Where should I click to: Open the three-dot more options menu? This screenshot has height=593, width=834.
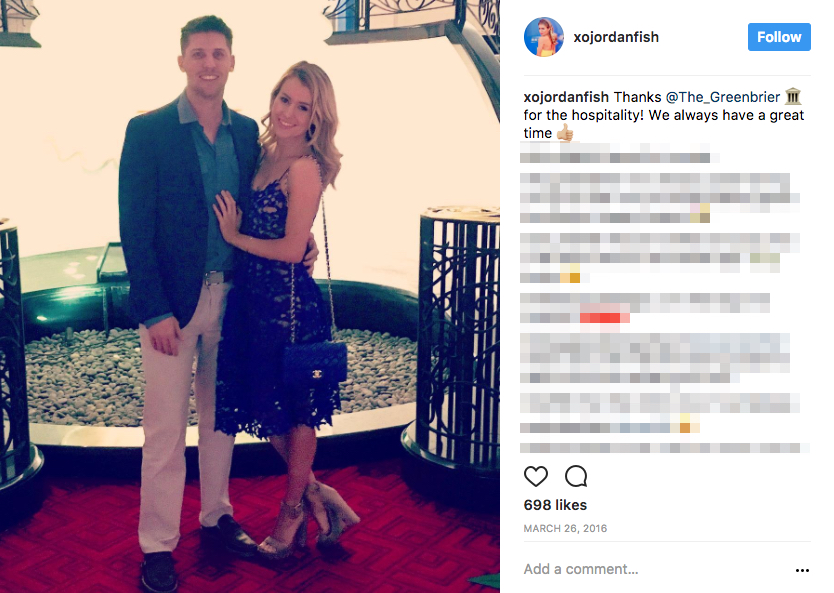point(802,570)
